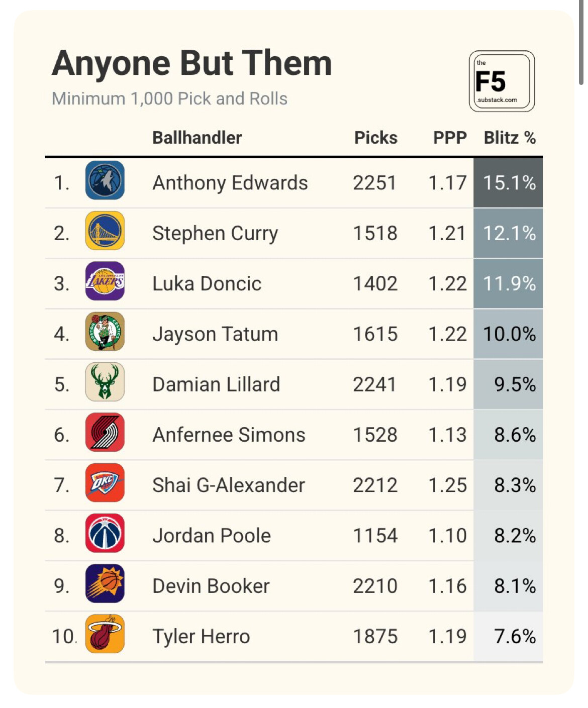Viewport: 588px width, 708px height.
Task: Tap the Milwaukee Bucks logo
Action: 105,382
